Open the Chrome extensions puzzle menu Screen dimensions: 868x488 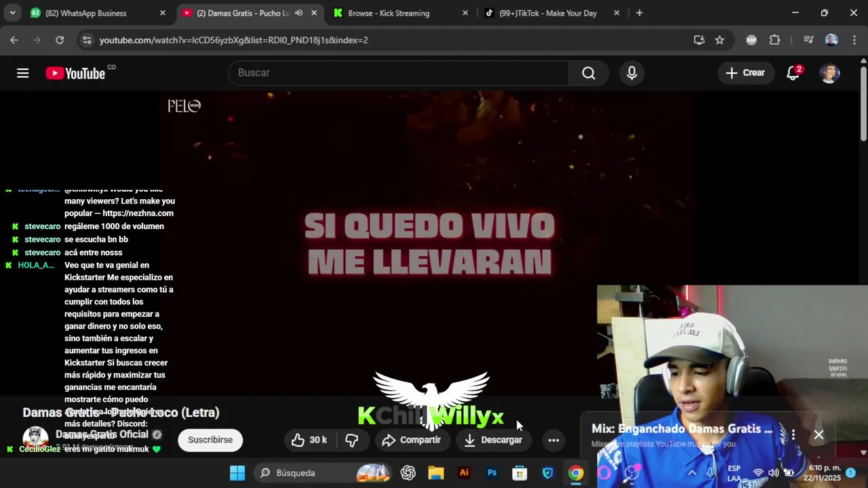point(774,40)
